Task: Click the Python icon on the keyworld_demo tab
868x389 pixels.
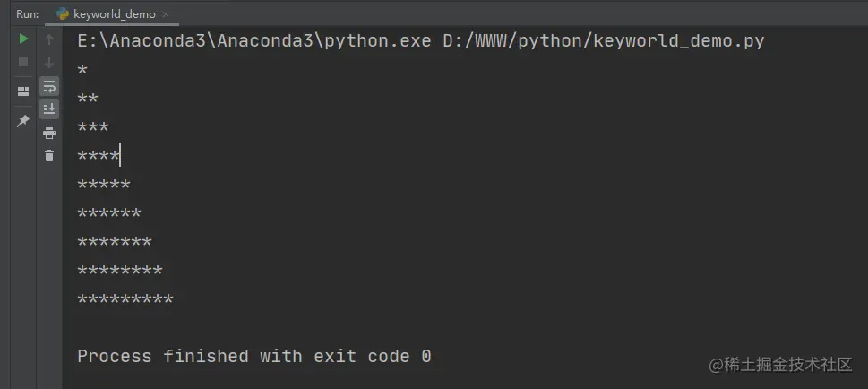Action: coord(63,13)
